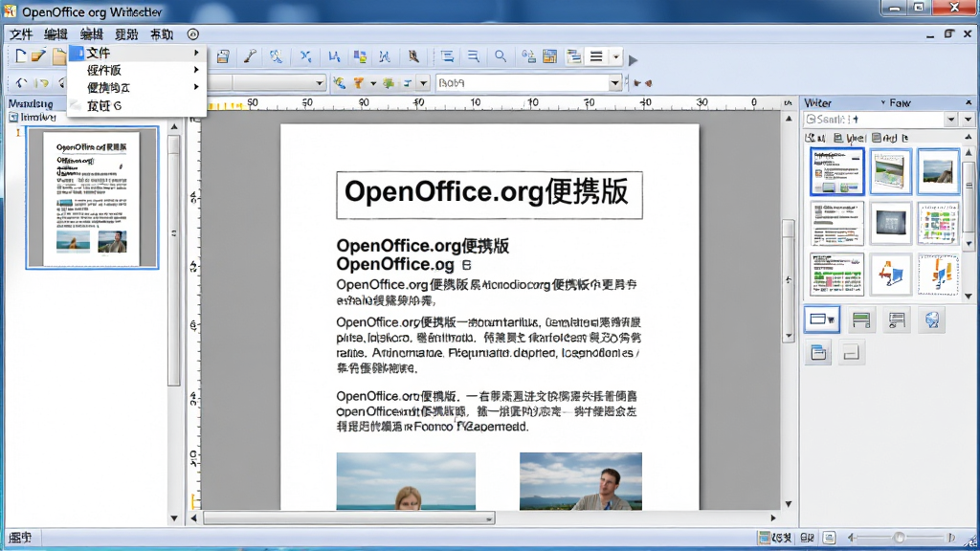Open the dropdown arrow just left of the font box

[423, 83]
